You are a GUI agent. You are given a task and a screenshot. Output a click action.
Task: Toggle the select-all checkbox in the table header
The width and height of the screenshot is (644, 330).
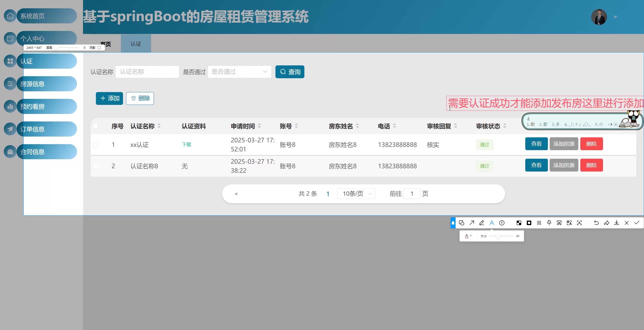[96, 126]
